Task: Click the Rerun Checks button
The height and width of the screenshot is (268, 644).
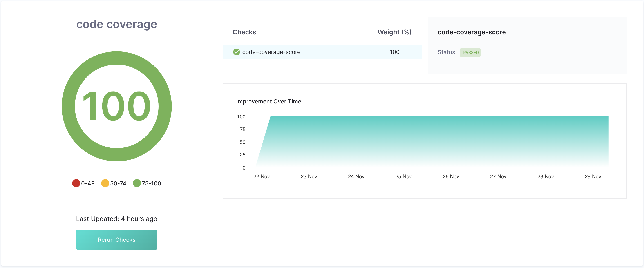Action: click(116, 239)
